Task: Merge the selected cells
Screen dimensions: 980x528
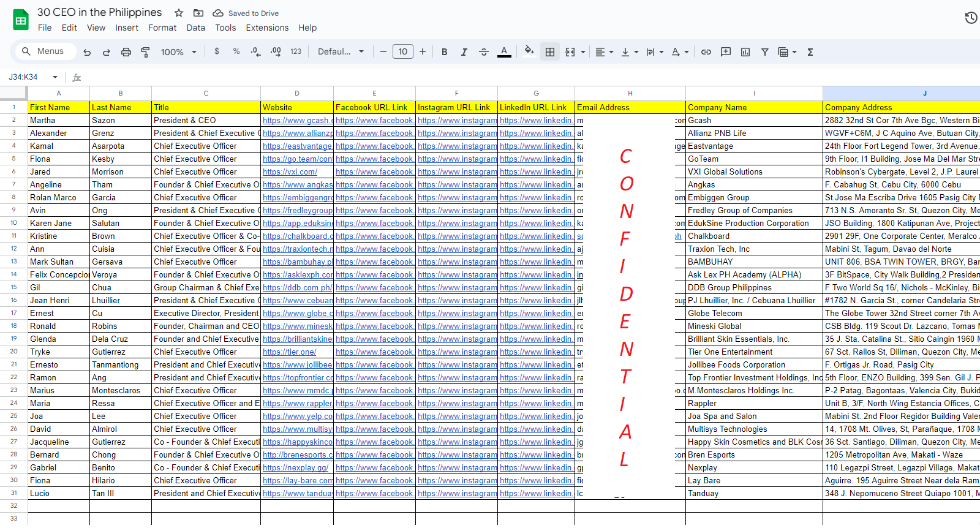Action: [x=570, y=52]
